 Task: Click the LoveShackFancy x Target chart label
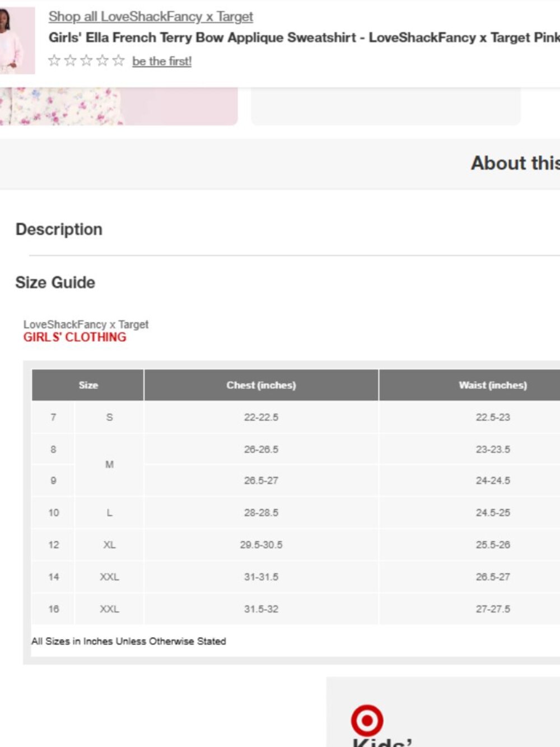[x=86, y=324]
